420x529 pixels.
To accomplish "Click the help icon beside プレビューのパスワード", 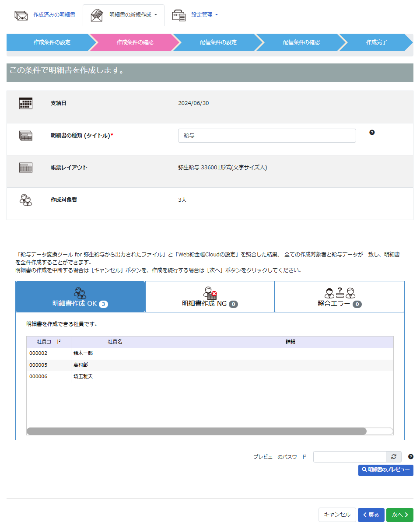I will [410, 457].
